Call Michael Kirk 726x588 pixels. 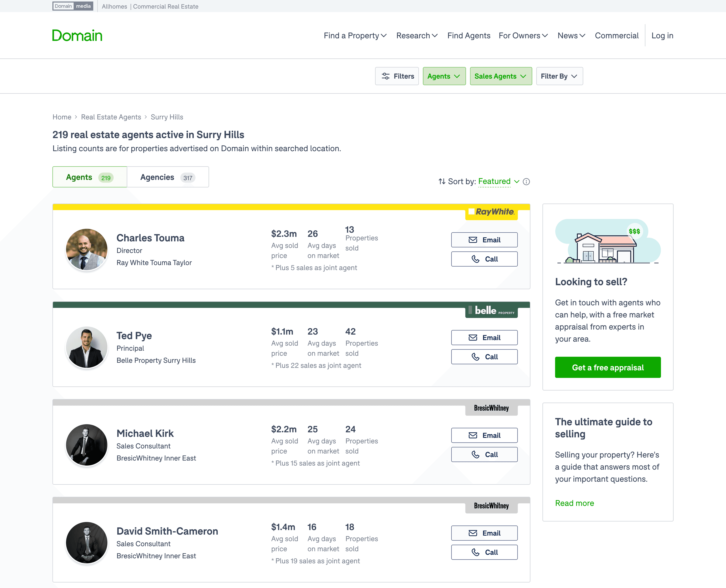(484, 455)
